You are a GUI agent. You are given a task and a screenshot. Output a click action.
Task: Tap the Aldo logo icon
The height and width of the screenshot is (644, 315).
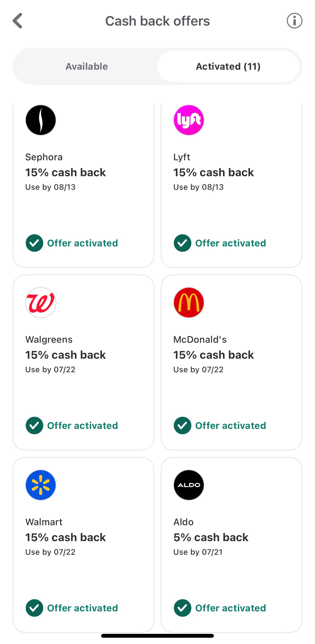point(189,485)
